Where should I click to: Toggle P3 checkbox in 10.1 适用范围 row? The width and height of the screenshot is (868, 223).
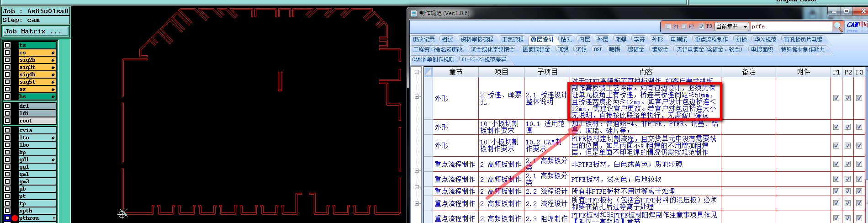click(x=859, y=127)
